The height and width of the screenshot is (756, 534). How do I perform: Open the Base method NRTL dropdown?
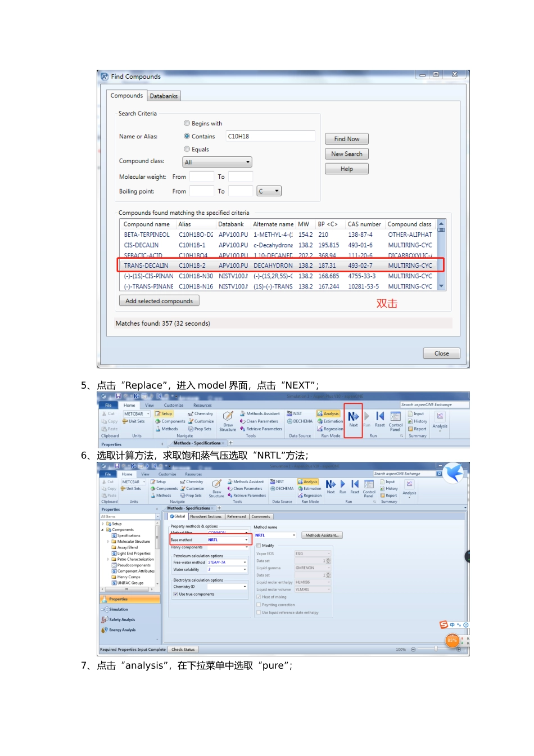coord(246,540)
